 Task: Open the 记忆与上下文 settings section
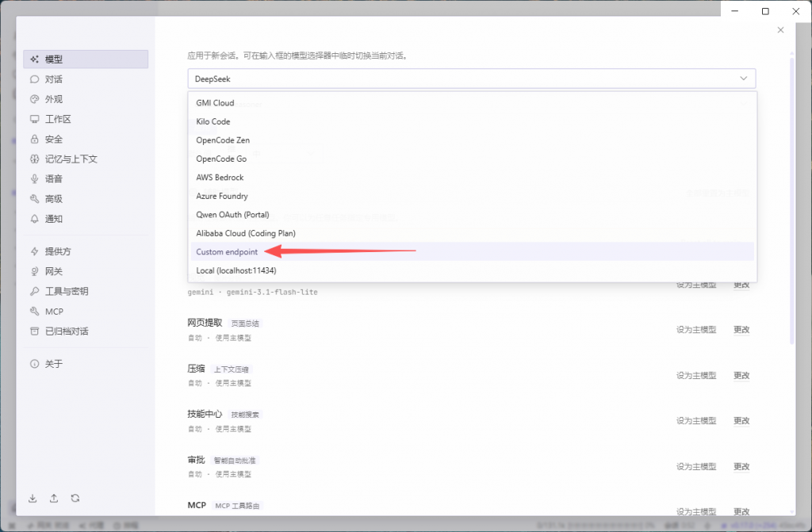click(x=86, y=159)
